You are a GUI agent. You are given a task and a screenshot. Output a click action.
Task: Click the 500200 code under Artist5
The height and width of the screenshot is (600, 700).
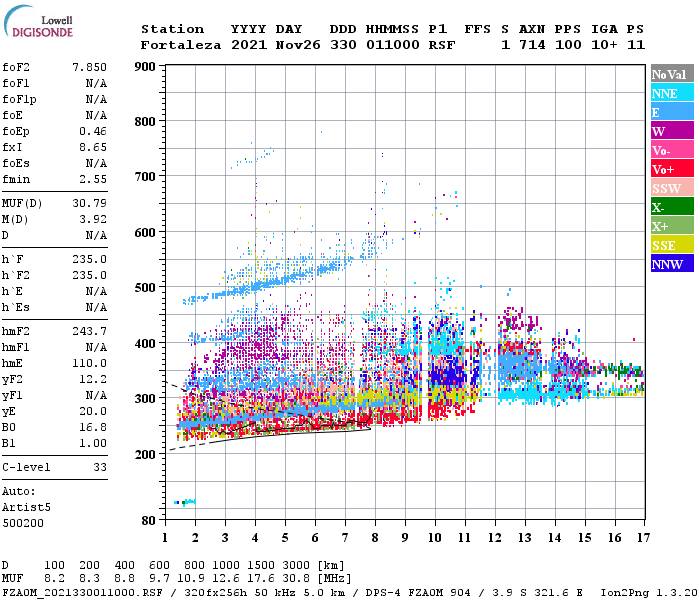(23, 523)
